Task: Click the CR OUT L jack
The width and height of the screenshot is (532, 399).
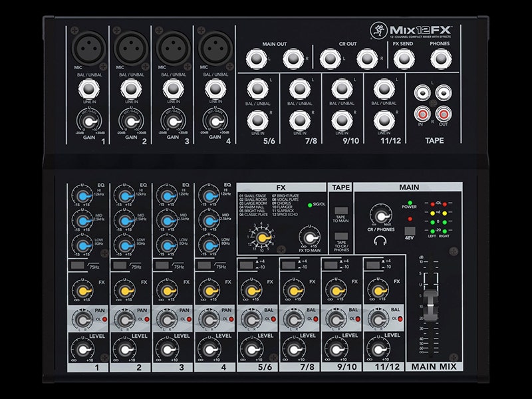Action: tap(330, 59)
